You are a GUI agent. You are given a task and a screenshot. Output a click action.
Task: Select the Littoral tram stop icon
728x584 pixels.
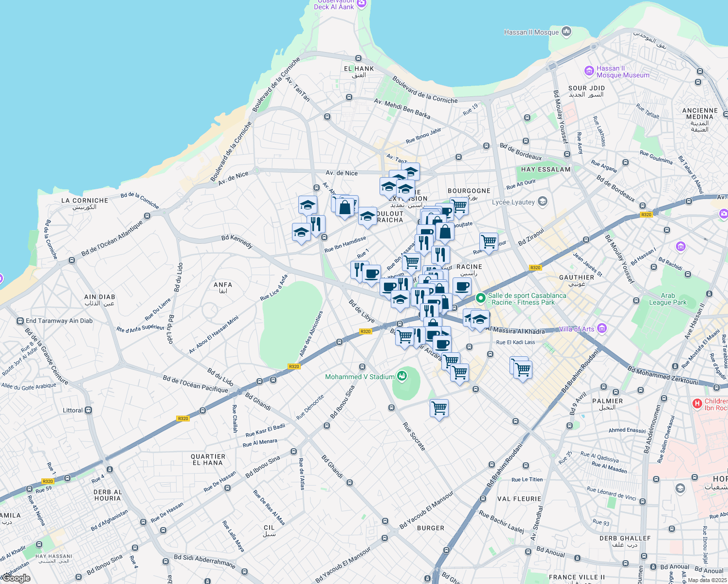(x=89, y=410)
